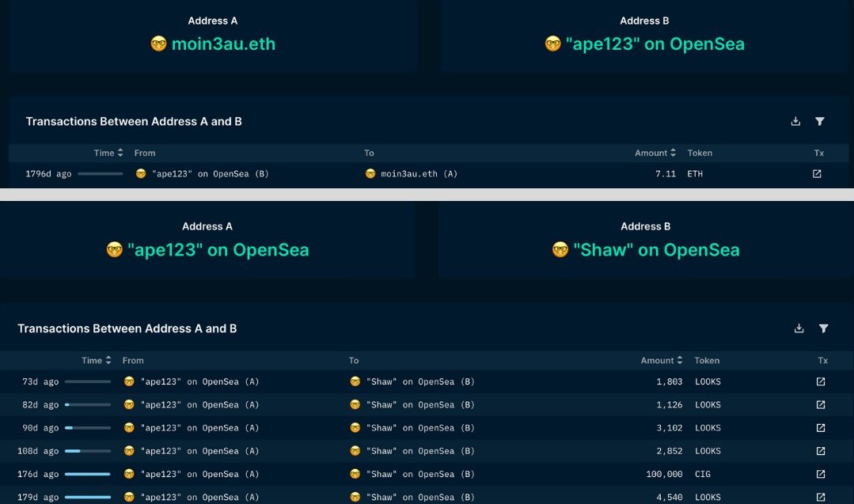Click the time bar of 176d ago row
Image resolution: width=854 pixels, height=504 pixels.
(x=87, y=474)
